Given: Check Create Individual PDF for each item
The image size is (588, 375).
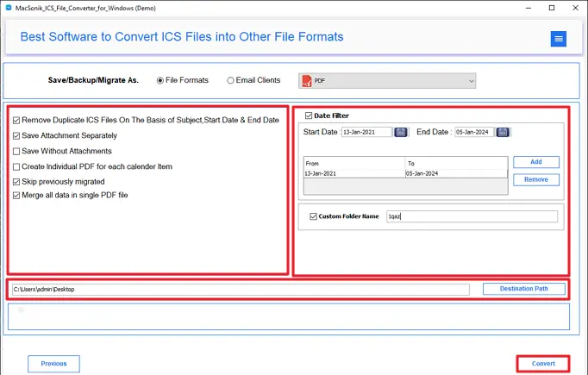Looking at the screenshot, I should (16, 166).
